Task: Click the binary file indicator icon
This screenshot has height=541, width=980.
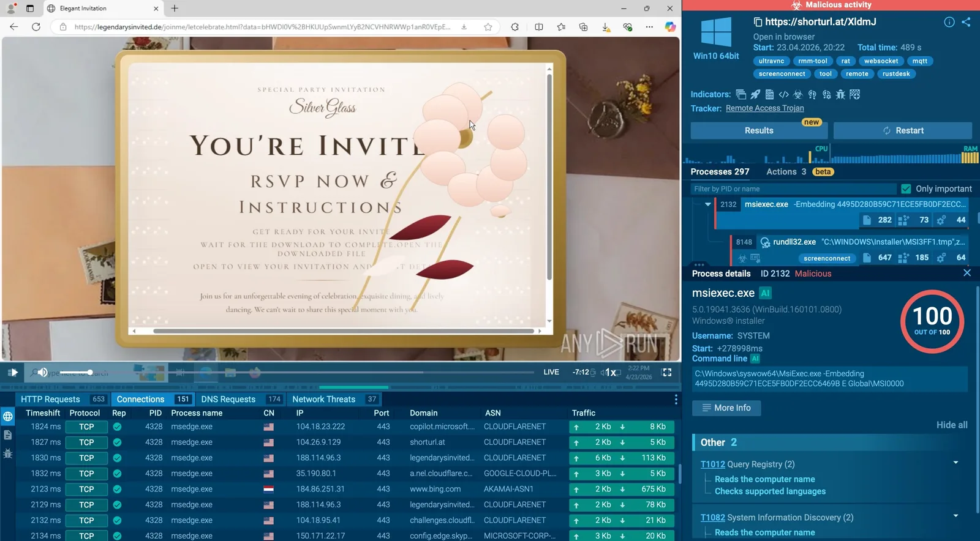Action: (x=769, y=94)
